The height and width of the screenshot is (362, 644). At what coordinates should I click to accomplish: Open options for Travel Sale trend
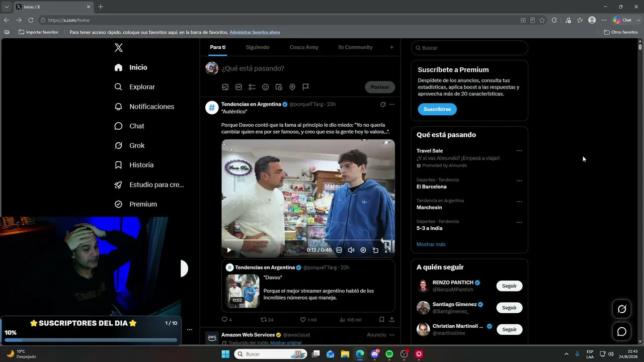point(519,151)
